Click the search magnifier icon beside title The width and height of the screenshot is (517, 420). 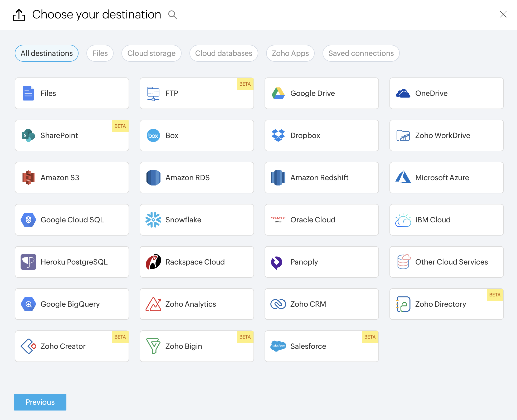coord(173,15)
